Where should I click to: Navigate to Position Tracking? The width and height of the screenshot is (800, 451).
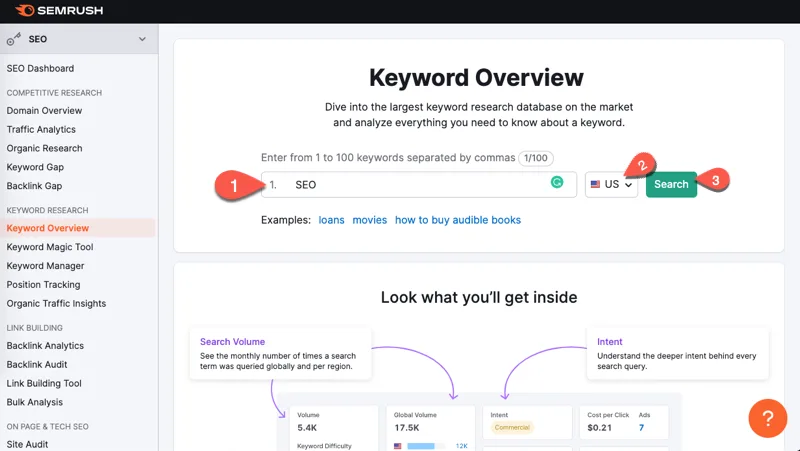[42, 285]
